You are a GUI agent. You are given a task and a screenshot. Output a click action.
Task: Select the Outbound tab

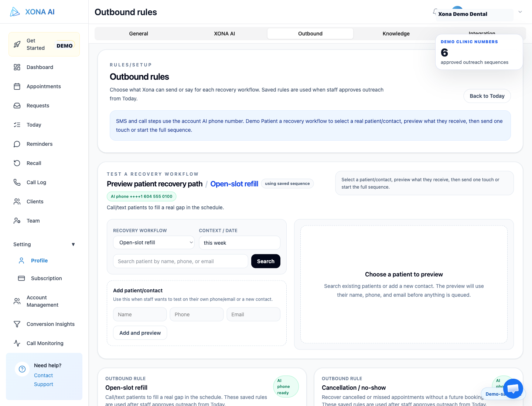310,34
